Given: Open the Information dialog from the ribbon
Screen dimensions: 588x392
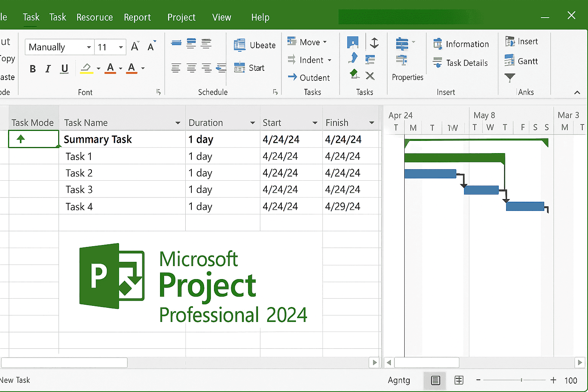Looking at the screenshot, I should 461,44.
